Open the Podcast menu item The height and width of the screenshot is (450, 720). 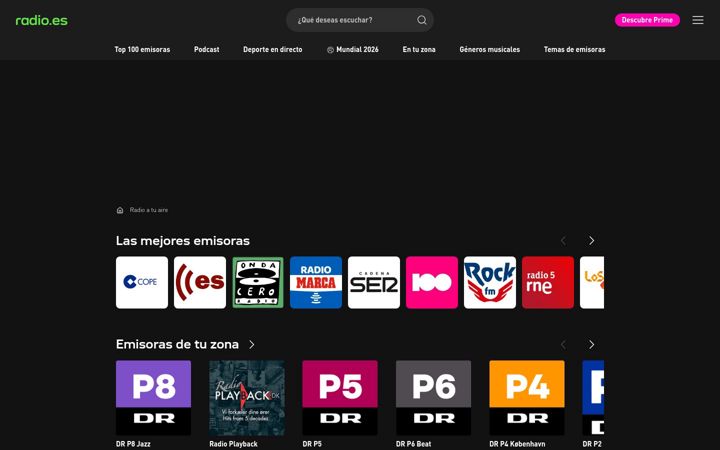tap(207, 49)
